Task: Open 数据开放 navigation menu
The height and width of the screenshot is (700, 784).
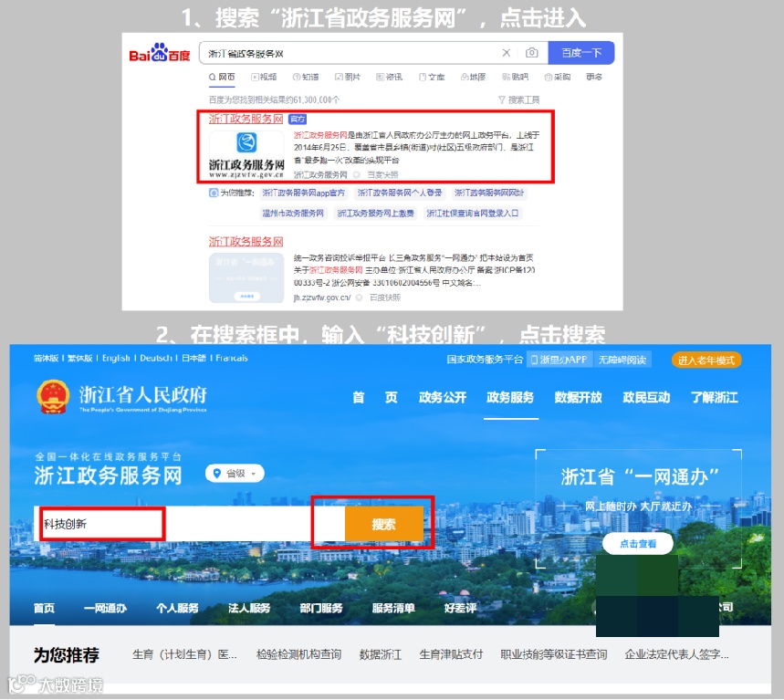Action: tap(579, 398)
